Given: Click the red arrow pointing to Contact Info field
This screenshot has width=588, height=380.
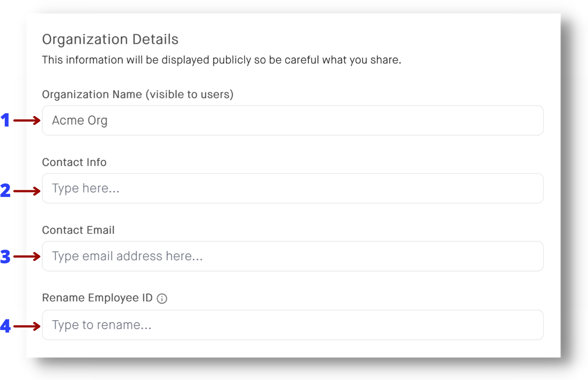Looking at the screenshot, I should 27,191.
